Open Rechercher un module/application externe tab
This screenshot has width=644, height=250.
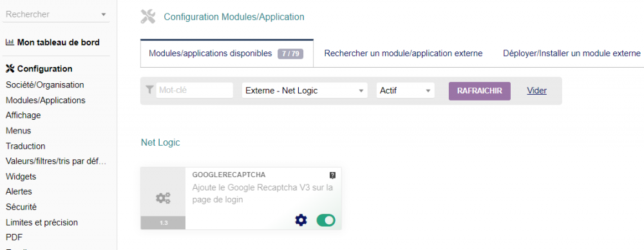(x=403, y=53)
